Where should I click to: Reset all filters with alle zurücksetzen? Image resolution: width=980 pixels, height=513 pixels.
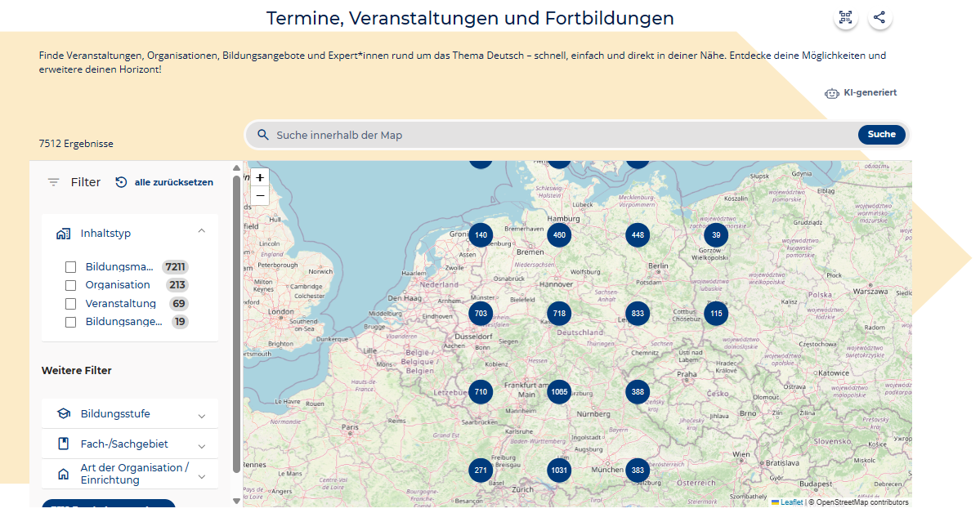coord(164,182)
